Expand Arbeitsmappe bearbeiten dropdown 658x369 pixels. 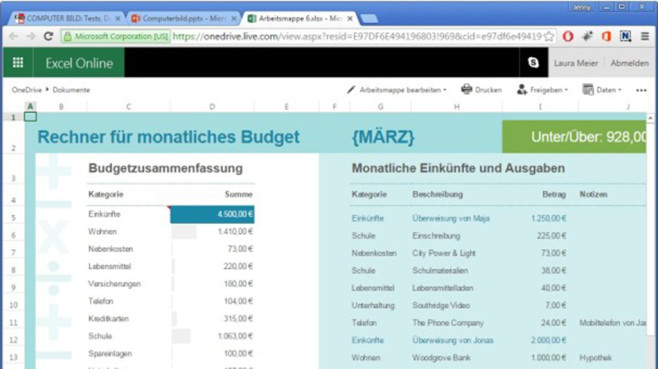pyautogui.click(x=445, y=90)
